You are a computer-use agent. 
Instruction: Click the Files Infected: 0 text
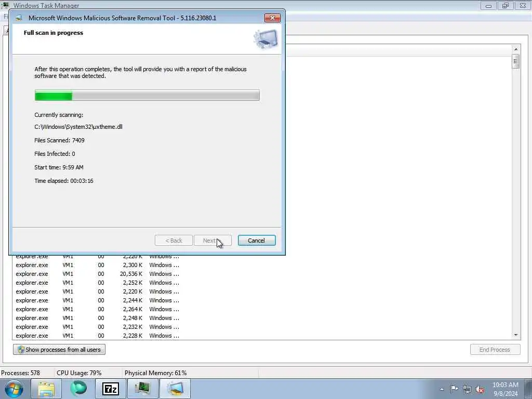point(55,154)
